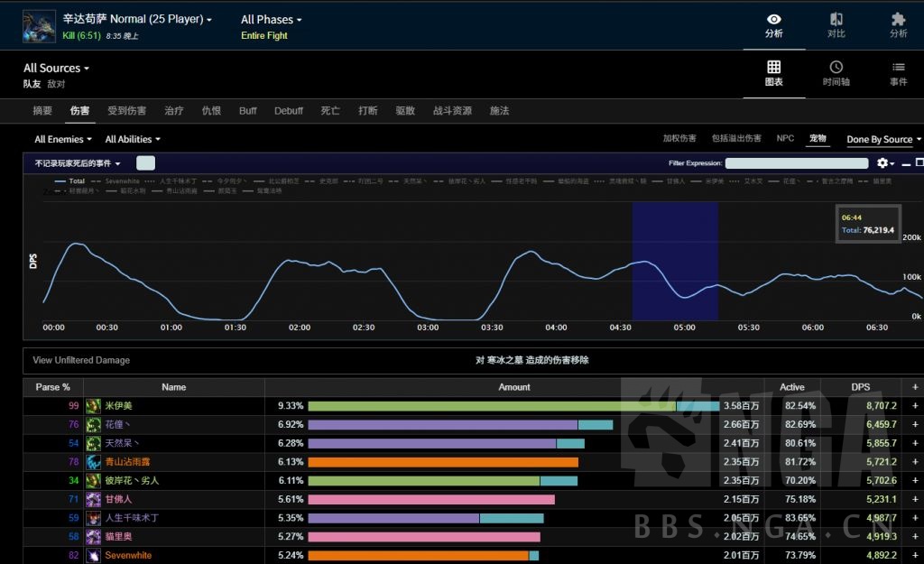Open the 受到伤害 tab
The height and width of the screenshot is (564, 924).
point(126,111)
